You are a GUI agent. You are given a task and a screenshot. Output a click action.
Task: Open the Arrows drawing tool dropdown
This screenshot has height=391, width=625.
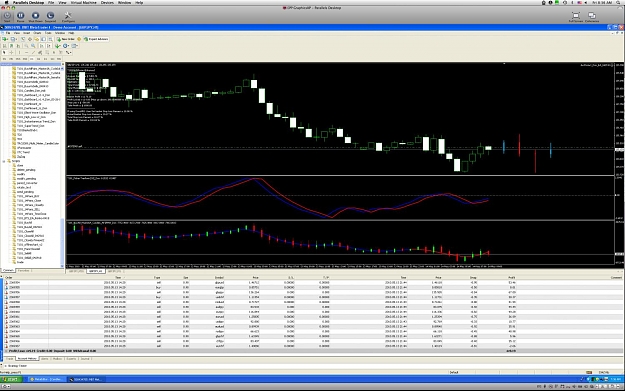69,53
